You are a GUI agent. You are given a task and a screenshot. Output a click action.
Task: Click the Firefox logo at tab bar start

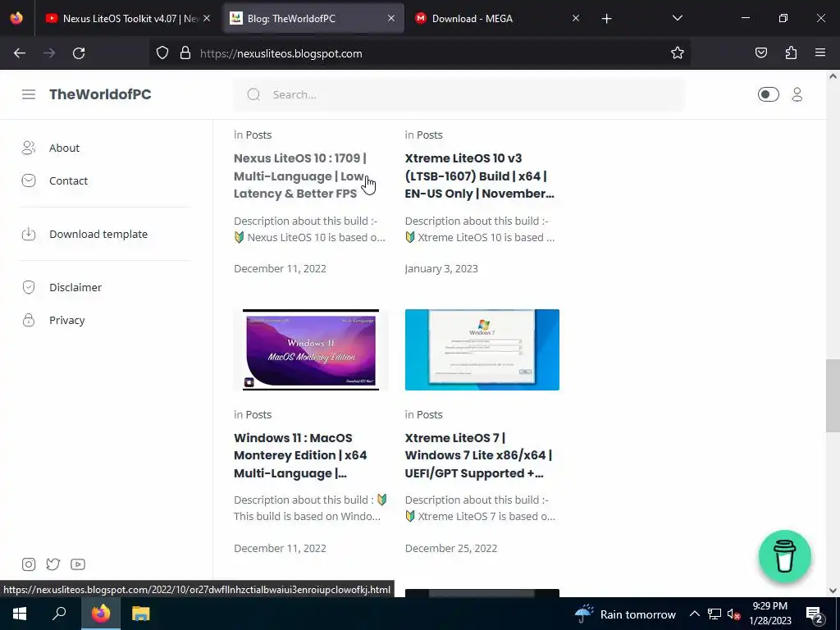pos(16,18)
